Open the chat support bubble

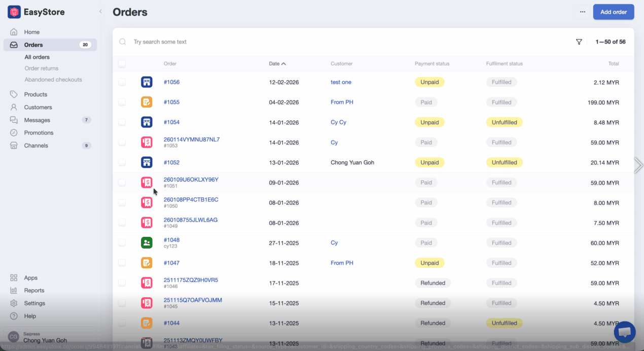624,332
